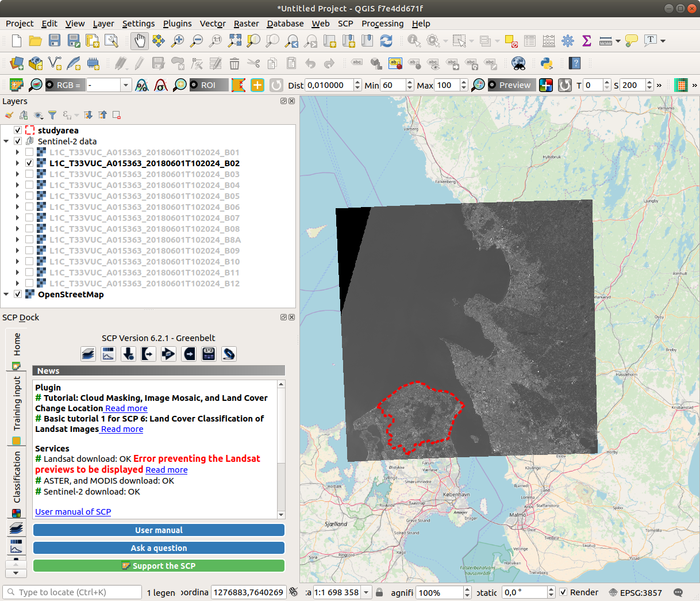
Task: Toggle visibility of studyarea layer
Action: click(18, 131)
